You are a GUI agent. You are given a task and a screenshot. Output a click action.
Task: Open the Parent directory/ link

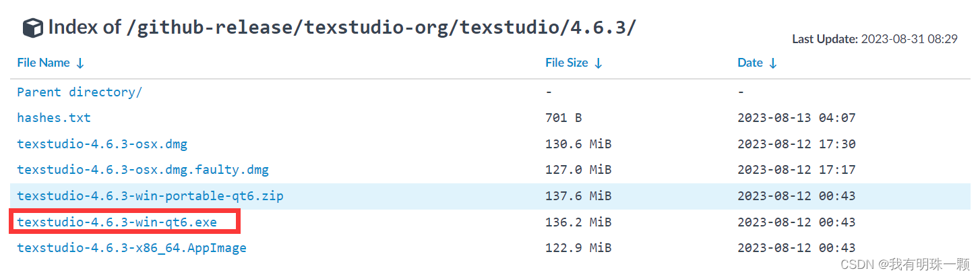pyautogui.click(x=80, y=92)
